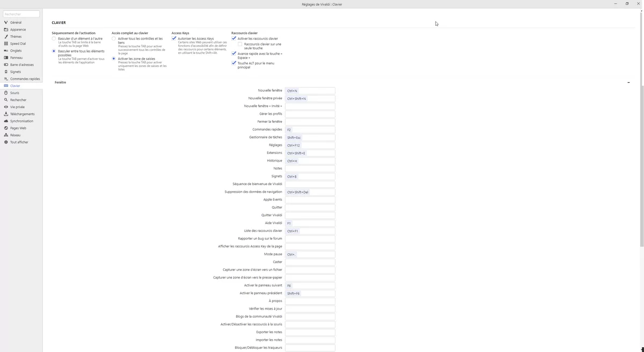Click the Importer les notes shortcut field
Viewport: 644px width, 352px height.
click(310, 340)
